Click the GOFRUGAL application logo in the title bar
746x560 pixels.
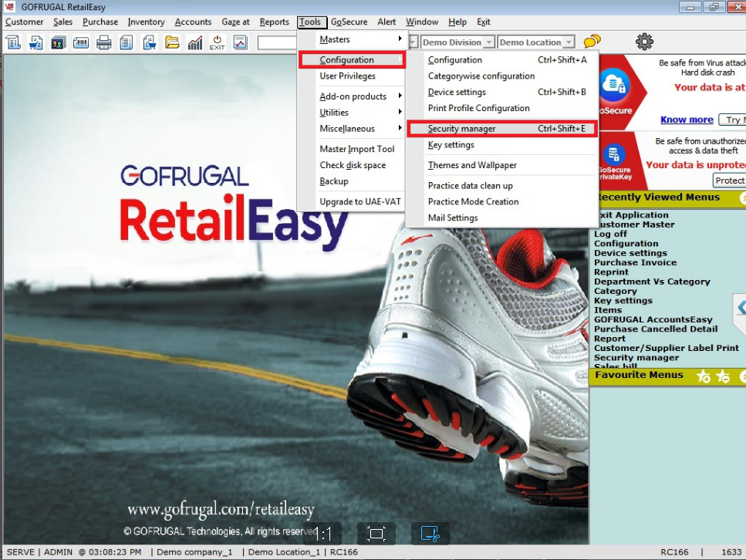pyautogui.click(x=9, y=7)
